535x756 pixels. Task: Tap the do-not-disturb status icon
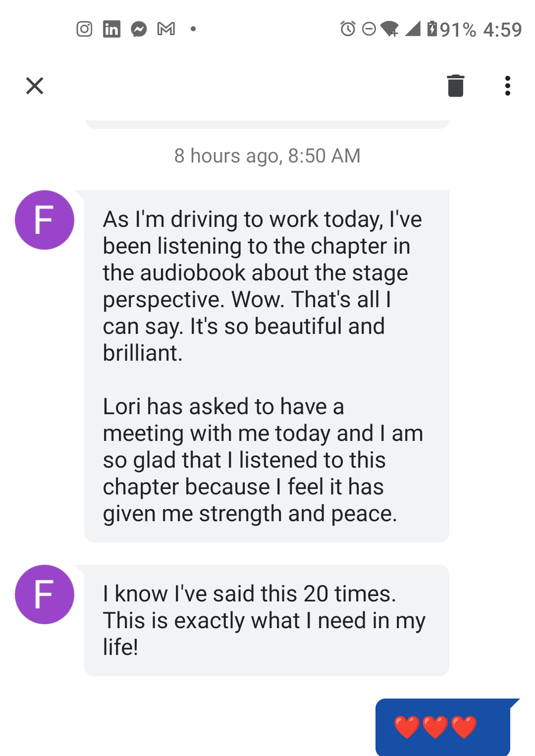tap(369, 29)
